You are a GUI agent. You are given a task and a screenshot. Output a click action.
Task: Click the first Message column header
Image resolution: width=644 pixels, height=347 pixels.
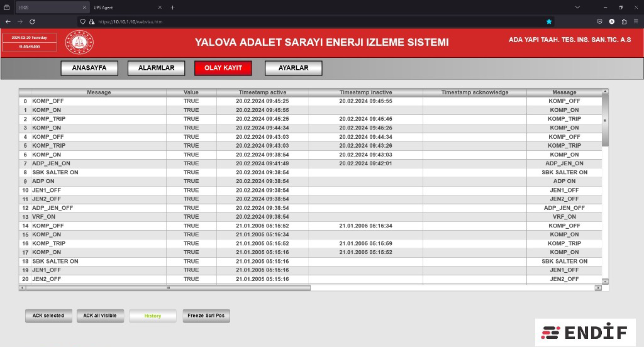click(99, 92)
